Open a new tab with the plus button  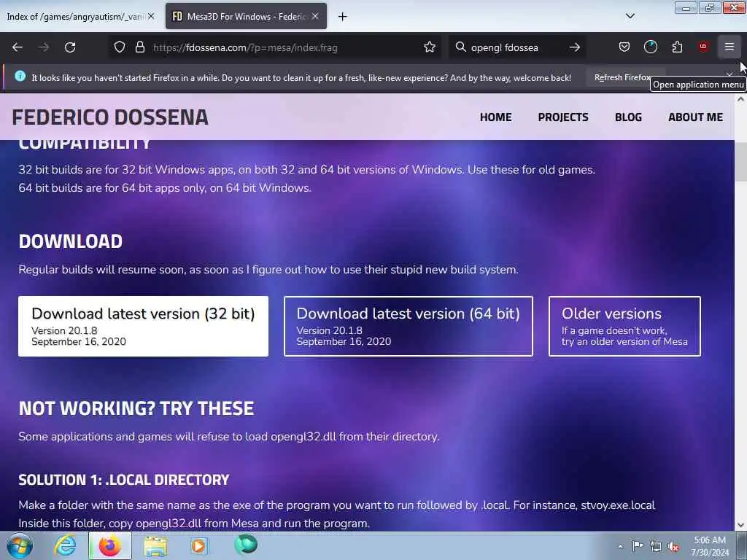(x=342, y=17)
